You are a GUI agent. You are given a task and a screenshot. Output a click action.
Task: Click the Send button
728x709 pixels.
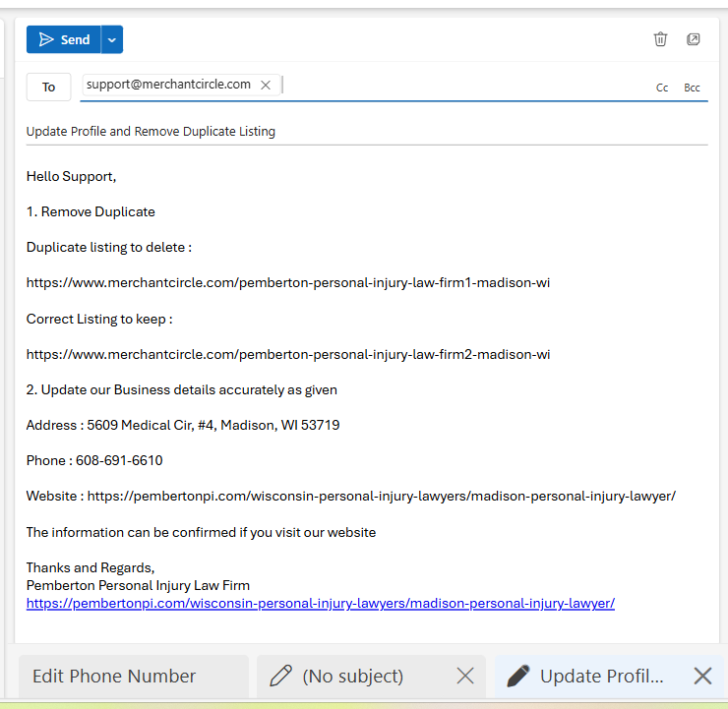tap(64, 39)
